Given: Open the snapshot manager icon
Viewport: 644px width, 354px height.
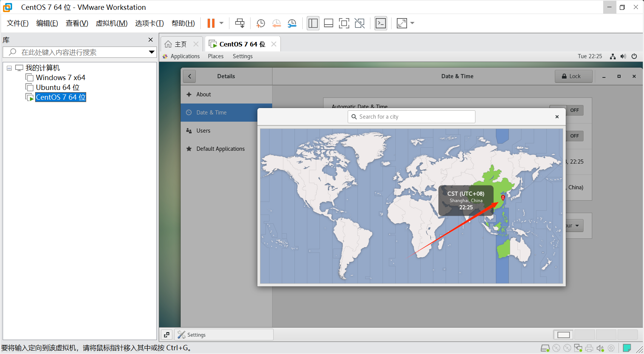Looking at the screenshot, I should tap(292, 23).
